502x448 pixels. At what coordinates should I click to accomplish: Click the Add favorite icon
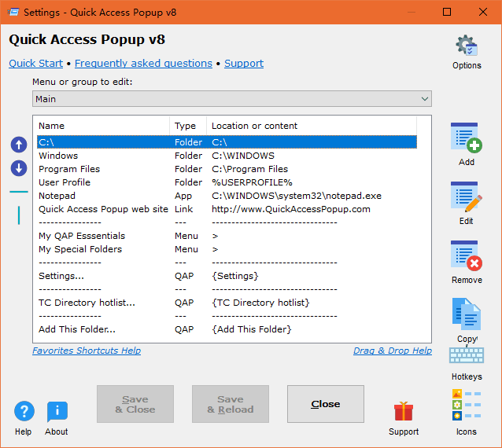pos(467,138)
